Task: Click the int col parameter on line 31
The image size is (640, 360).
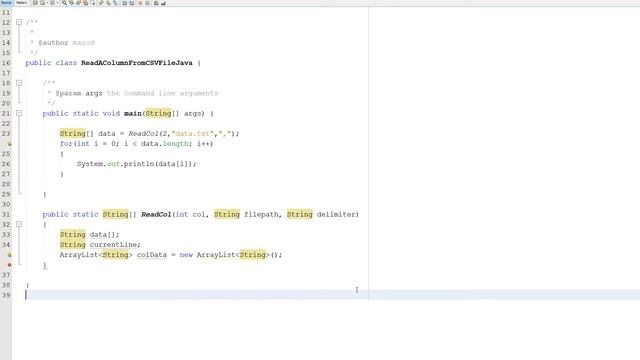Action: pos(191,214)
